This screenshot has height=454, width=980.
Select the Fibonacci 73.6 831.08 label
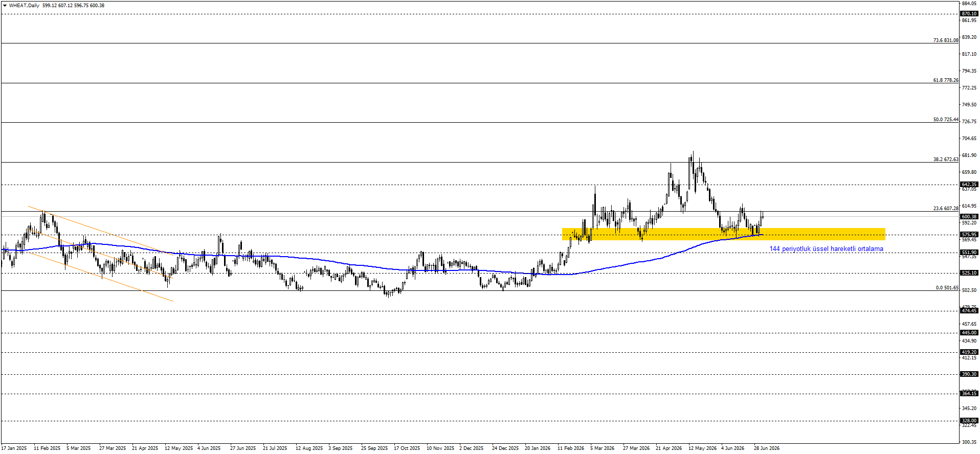point(946,40)
